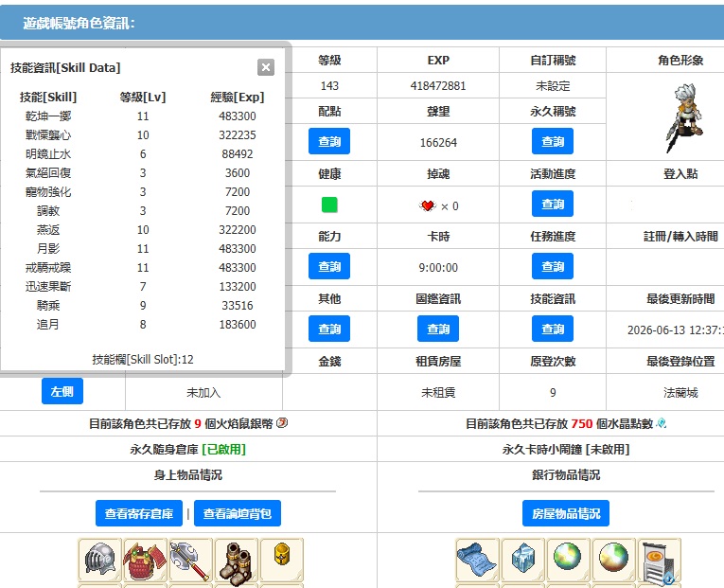Open 查詢 under 圖鑑資訊

click(438, 329)
